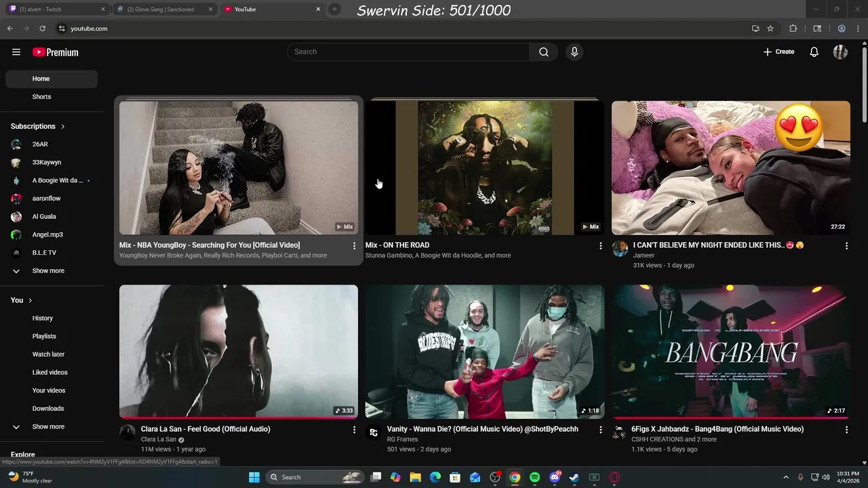This screenshot has height=488, width=868.
Task: Open Liked videos
Action: [52, 373]
